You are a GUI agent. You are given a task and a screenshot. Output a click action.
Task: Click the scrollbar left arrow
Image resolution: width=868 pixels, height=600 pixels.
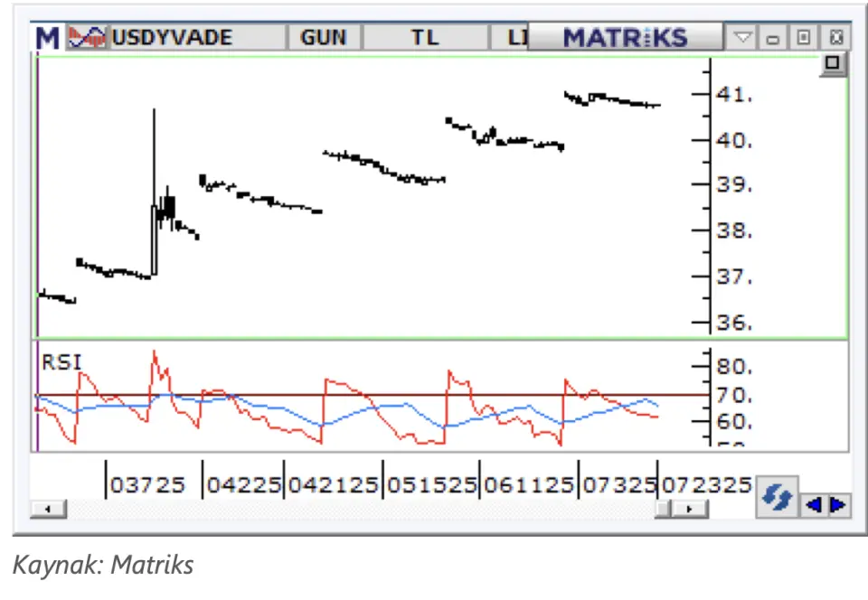click(x=49, y=510)
